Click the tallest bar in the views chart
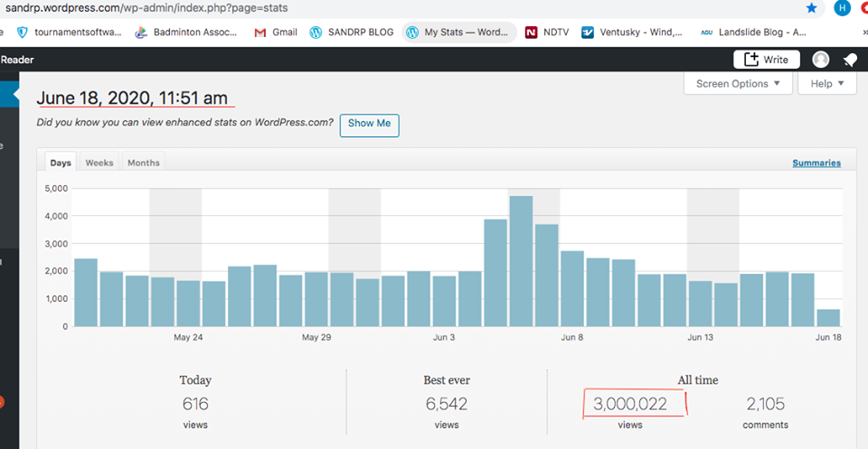The image size is (868, 449). pos(521,261)
